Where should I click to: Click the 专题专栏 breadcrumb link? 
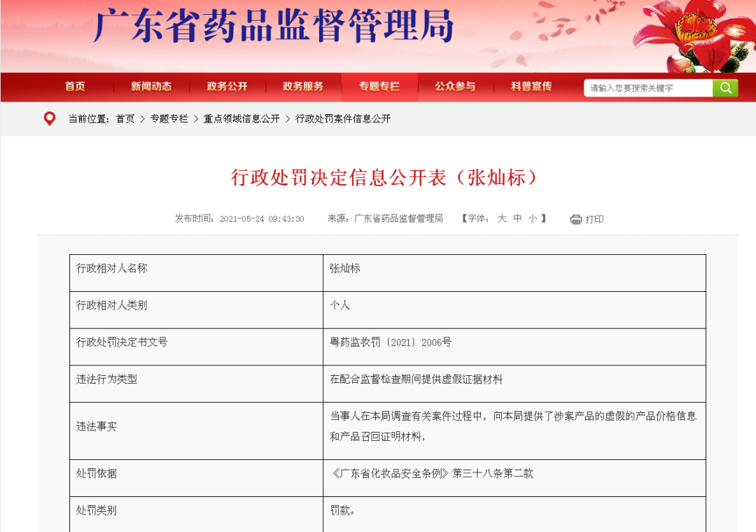pos(169,119)
